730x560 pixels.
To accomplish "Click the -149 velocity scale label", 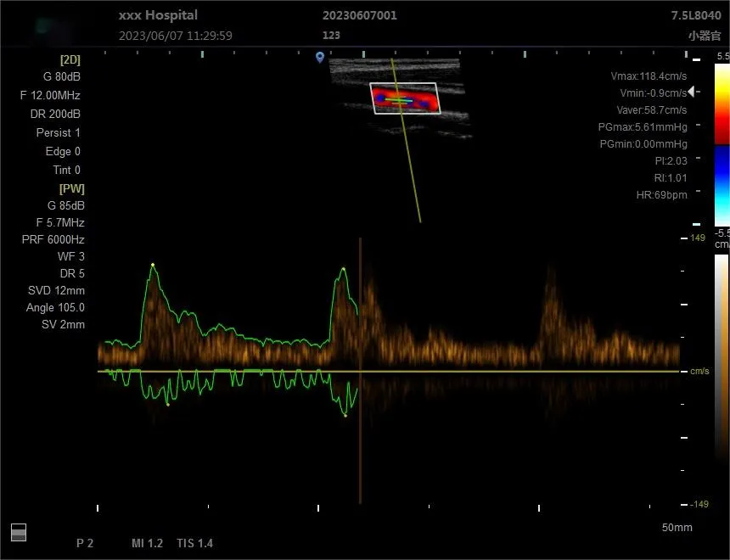I will 699,504.
